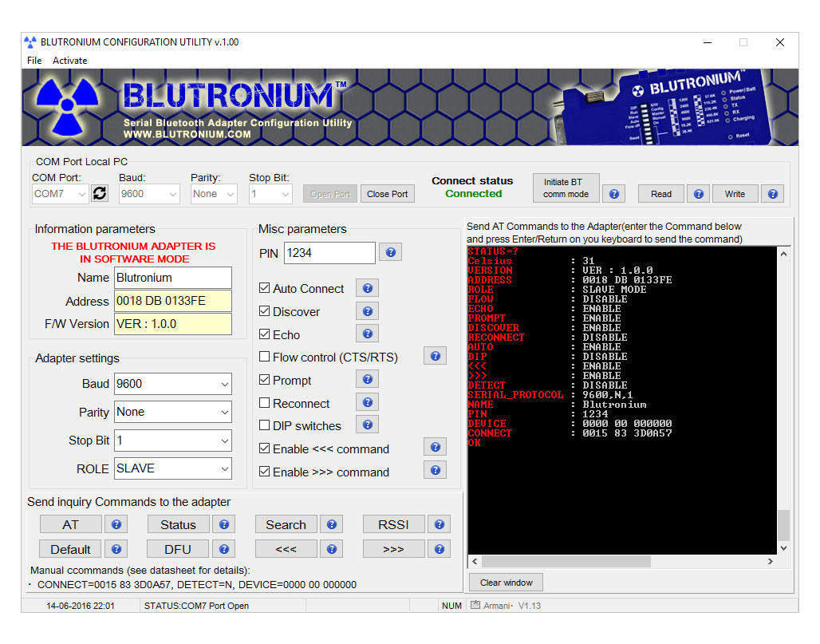The height and width of the screenshot is (644, 820).
Task: Click the AT command terminal window
Action: 622,401
